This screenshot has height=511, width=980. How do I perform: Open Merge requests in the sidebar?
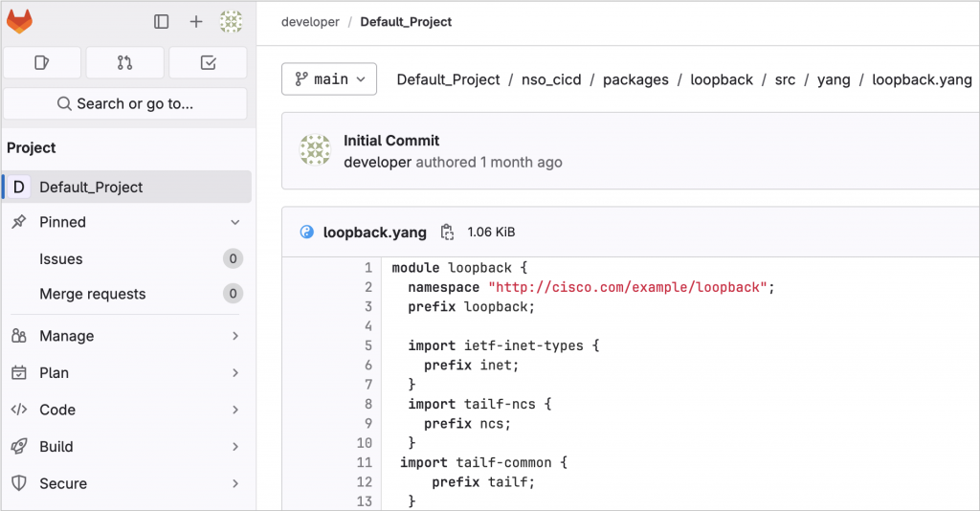tap(93, 294)
